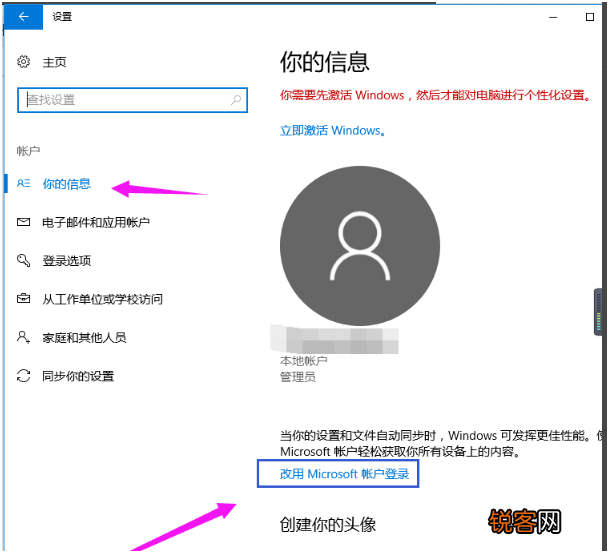Screen dimensions: 609x553
Task: Click the 你的信息 page heading
Action: coord(324,62)
